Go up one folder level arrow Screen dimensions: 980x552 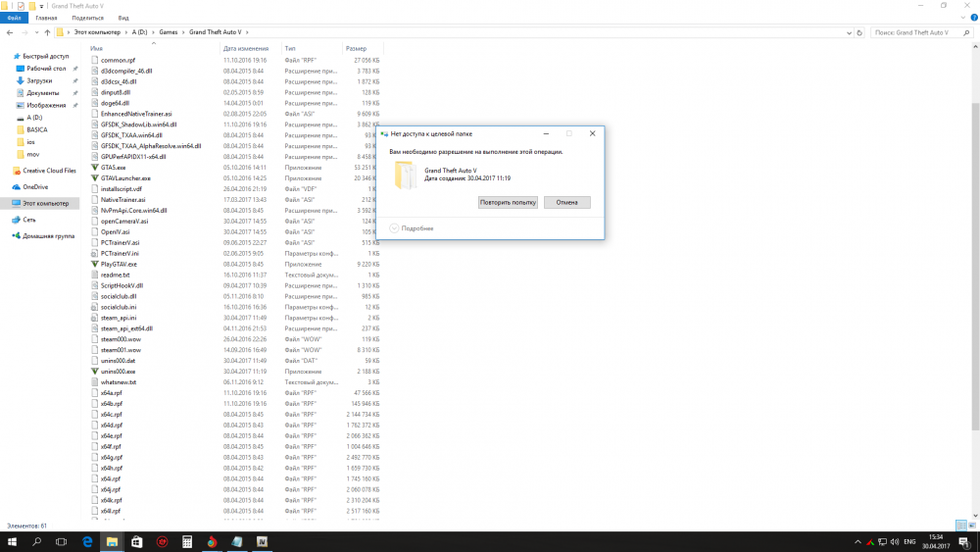coord(48,32)
